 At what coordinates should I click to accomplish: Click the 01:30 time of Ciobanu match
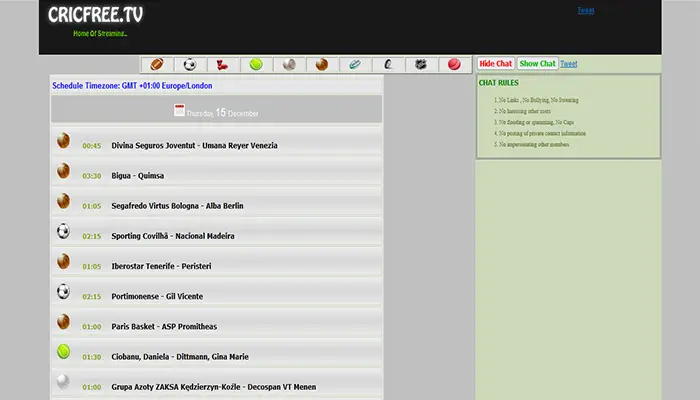pos(92,357)
